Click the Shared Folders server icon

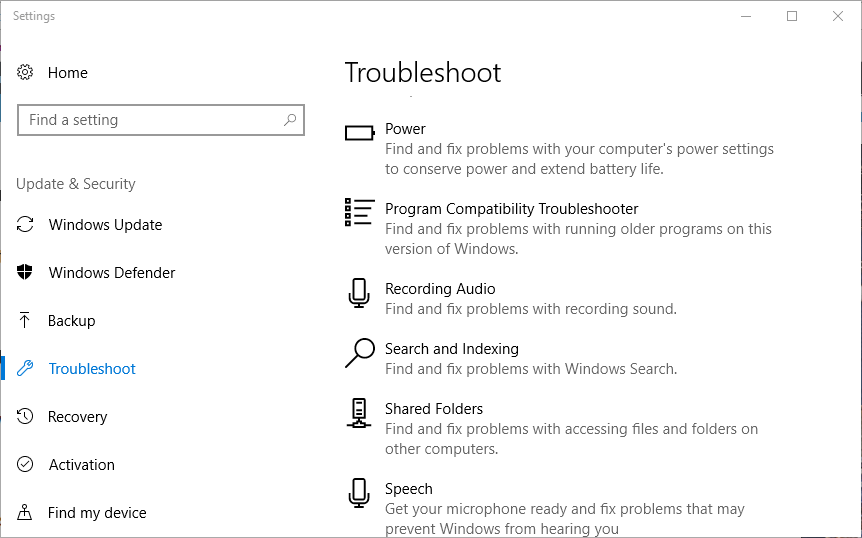pyautogui.click(x=359, y=413)
